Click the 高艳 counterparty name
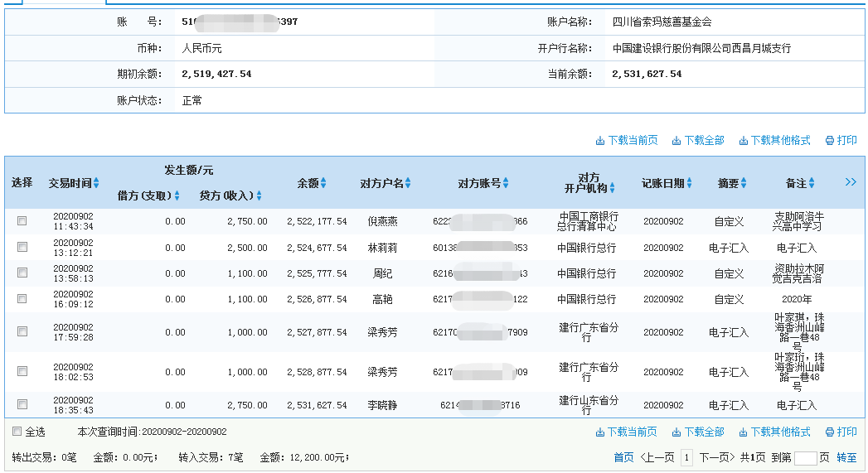 pyautogui.click(x=382, y=299)
